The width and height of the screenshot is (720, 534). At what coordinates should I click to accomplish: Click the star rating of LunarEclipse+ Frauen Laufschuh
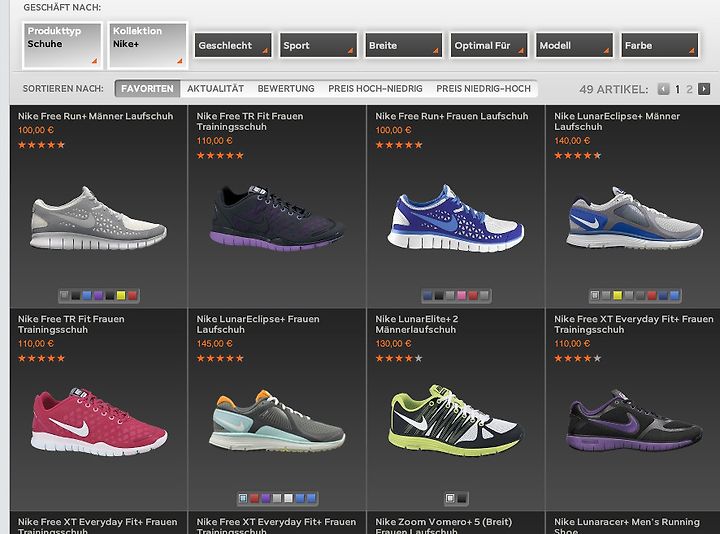[220, 359]
